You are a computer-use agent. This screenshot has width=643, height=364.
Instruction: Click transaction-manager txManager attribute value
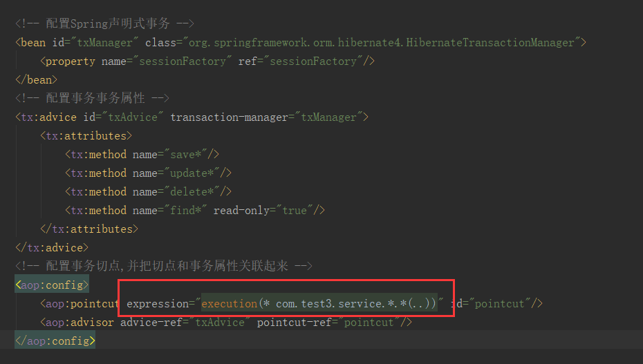[x=329, y=117]
